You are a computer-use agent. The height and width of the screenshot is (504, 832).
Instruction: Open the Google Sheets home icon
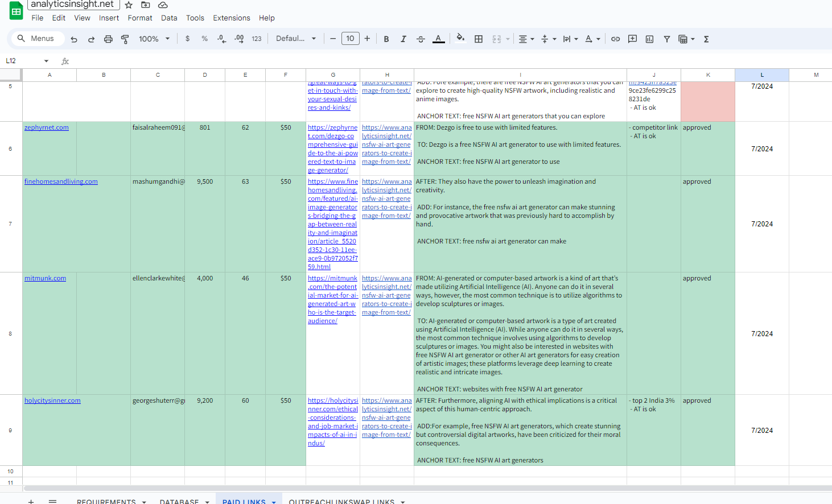(x=16, y=11)
